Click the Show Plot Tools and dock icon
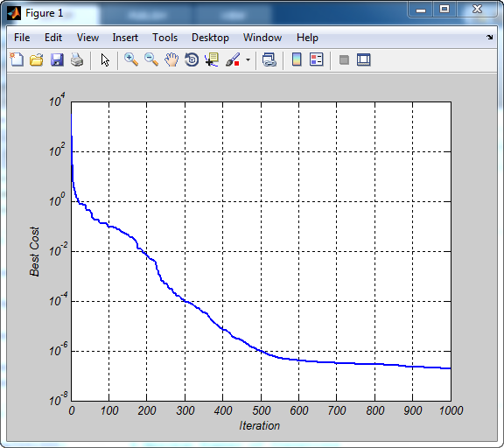504x448 pixels. [364, 59]
